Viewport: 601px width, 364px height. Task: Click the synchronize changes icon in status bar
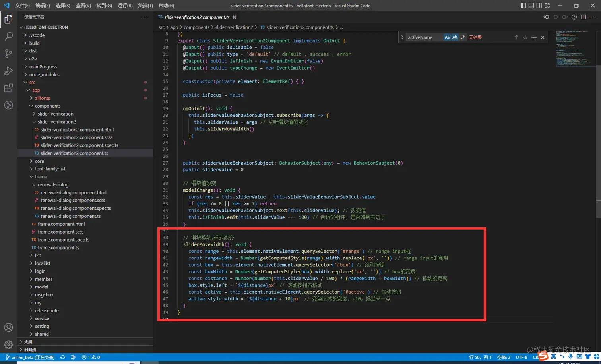[62, 357]
